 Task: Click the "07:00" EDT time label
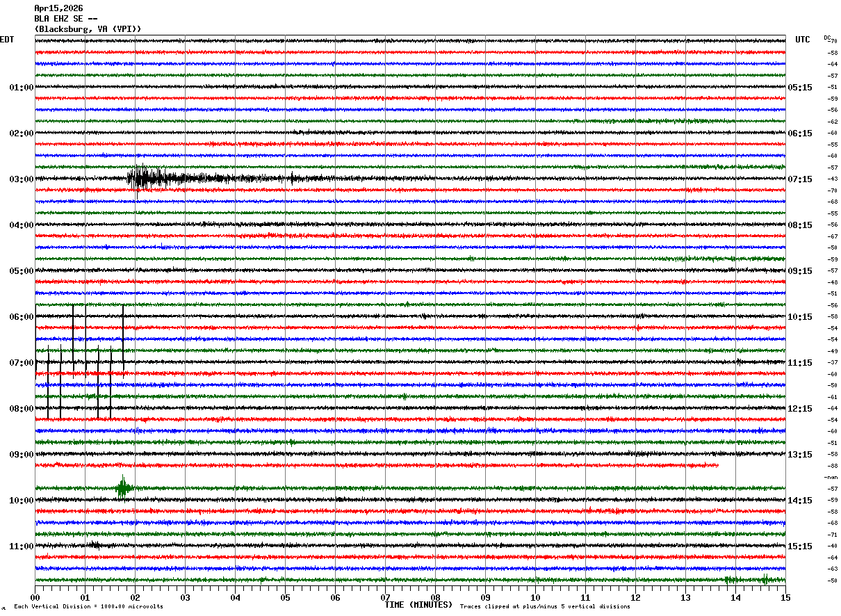point(22,363)
